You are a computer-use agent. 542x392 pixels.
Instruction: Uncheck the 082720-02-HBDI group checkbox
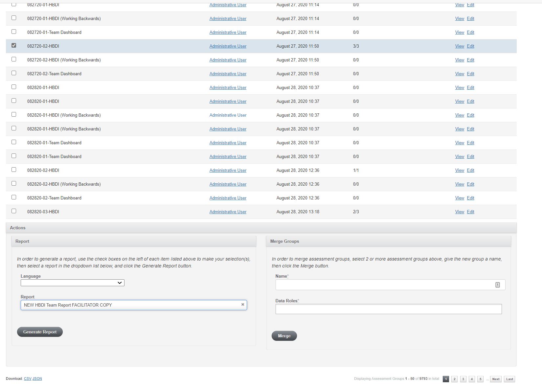coord(13,46)
